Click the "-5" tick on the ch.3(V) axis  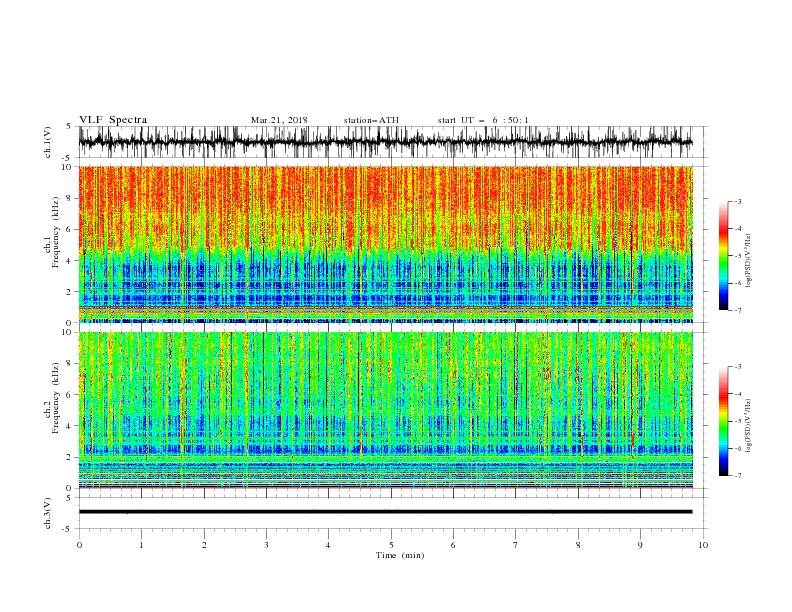(68, 529)
